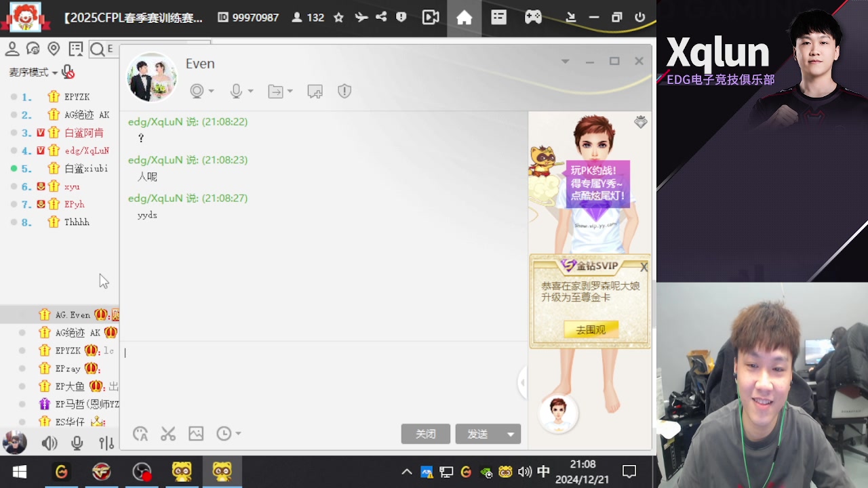Switch to the app list tab in header
This screenshot has height=488, width=868.
point(499,18)
